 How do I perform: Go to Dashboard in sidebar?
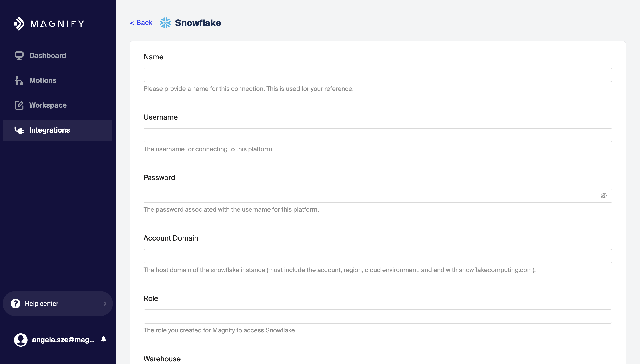tap(48, 56)
